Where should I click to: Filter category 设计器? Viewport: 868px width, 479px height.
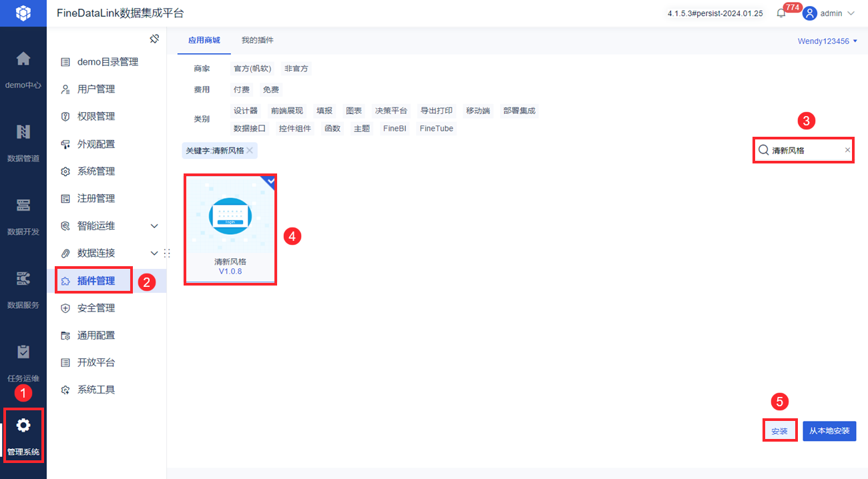coord(246,111)
